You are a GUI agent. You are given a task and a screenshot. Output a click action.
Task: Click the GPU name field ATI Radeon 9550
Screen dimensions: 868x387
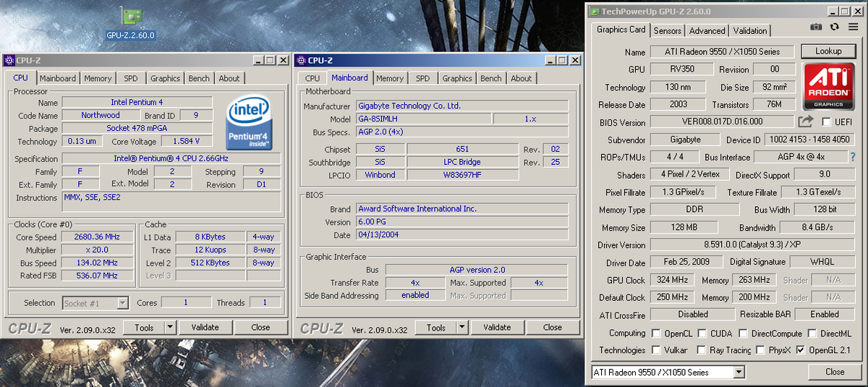[x=722, y=52]
